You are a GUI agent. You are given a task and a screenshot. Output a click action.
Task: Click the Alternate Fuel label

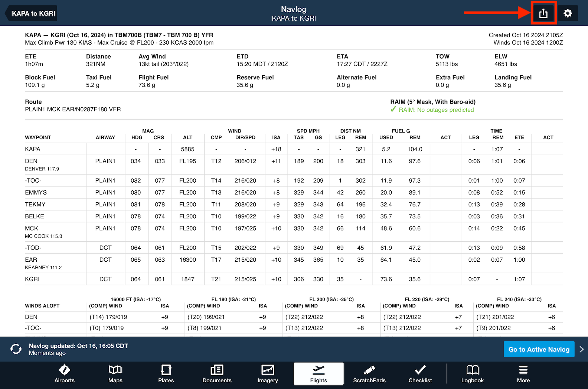pyautogui.click(x=357, y=78)
